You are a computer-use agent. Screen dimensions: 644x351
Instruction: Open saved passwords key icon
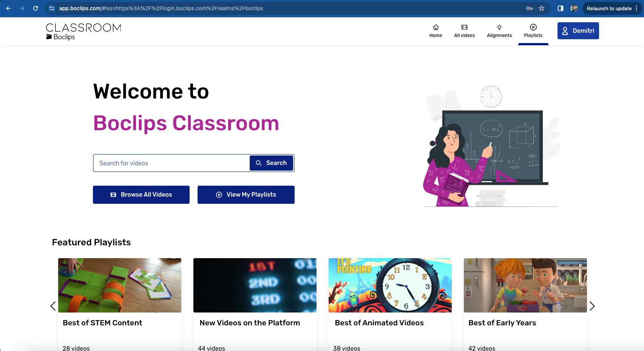530,8
